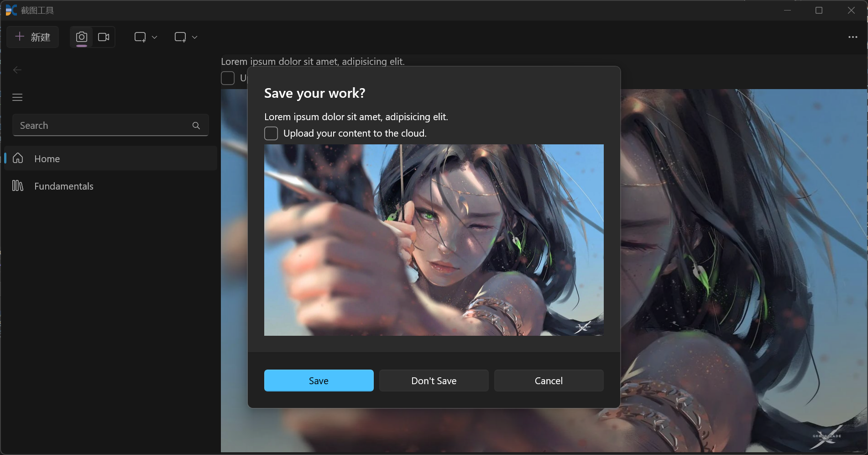Screen dimensions: 868x455
Task: Click the first snip shape rectangle icon
Action: [140, 37]
